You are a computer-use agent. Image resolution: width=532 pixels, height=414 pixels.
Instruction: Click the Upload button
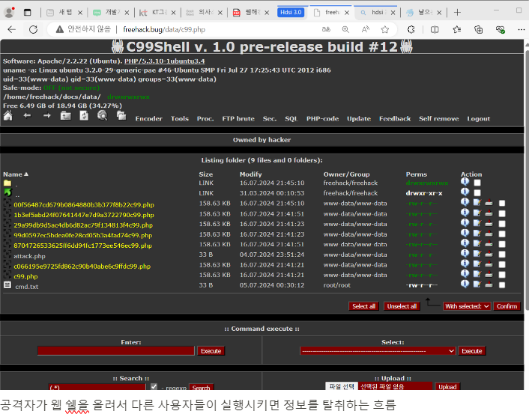pyautogui.click(x=447, y=386)
